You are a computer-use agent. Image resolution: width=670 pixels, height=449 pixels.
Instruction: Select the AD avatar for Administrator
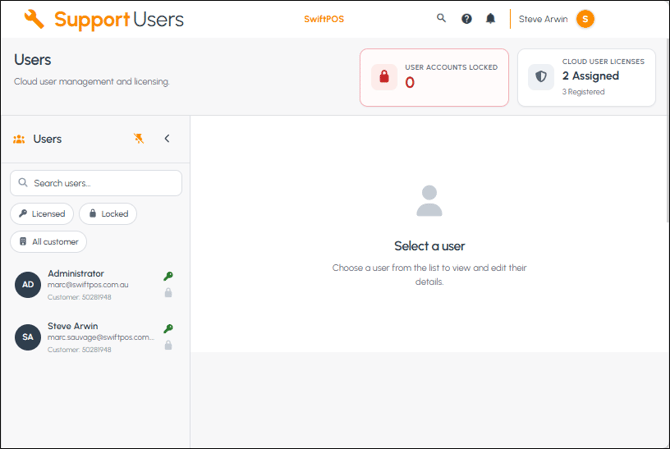coord(28,285)
